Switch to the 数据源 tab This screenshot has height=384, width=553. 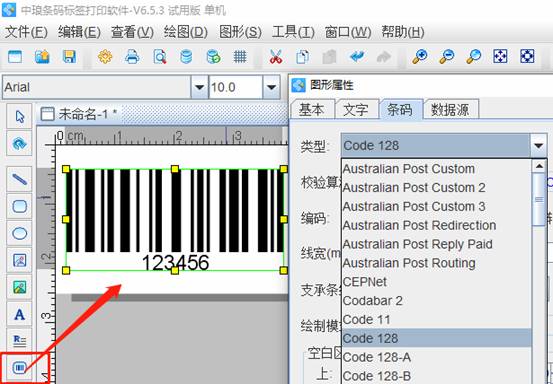[450, 110]
